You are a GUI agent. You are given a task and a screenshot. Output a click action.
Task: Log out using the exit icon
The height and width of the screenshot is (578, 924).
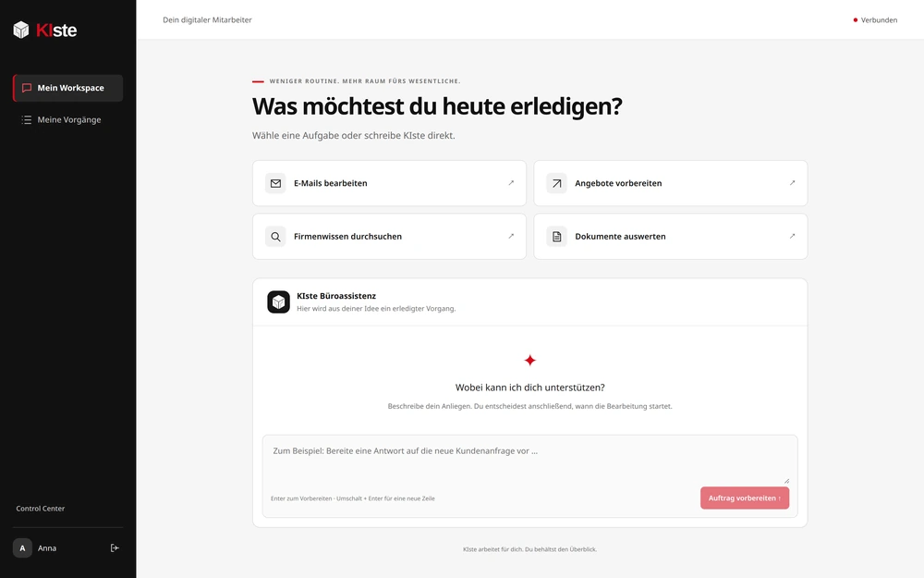point(115,547)
